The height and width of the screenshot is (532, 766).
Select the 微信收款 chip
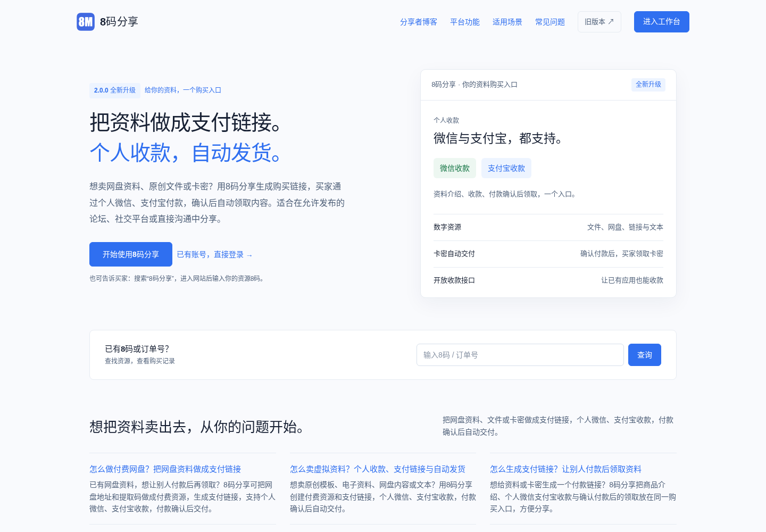click(455, 168)
